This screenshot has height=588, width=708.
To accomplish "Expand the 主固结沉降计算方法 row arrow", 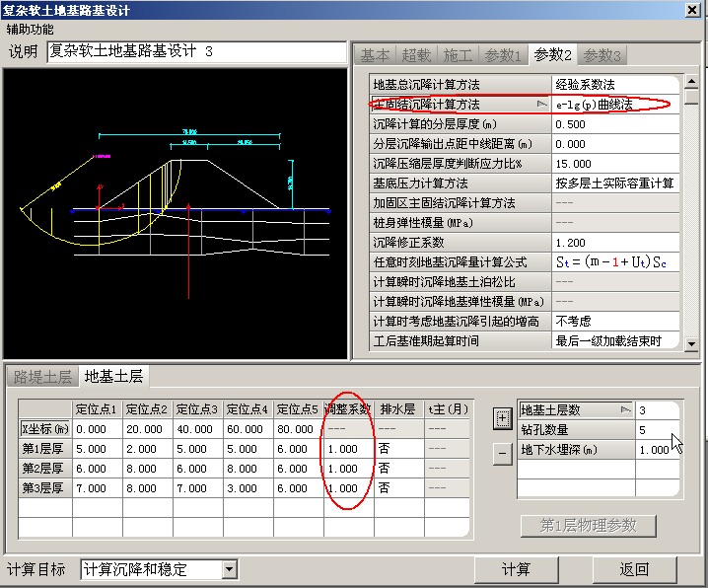I will click(541, 105).
